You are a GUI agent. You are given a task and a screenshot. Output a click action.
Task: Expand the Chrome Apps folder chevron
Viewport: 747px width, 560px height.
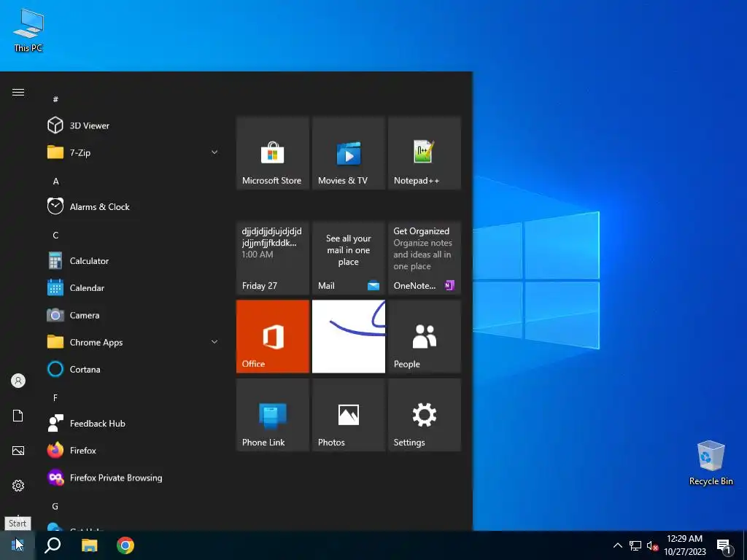click(214, 342)
